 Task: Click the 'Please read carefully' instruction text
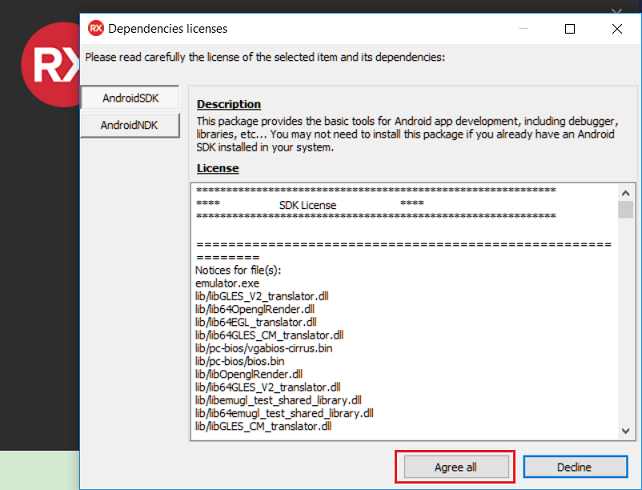[265, 57]
